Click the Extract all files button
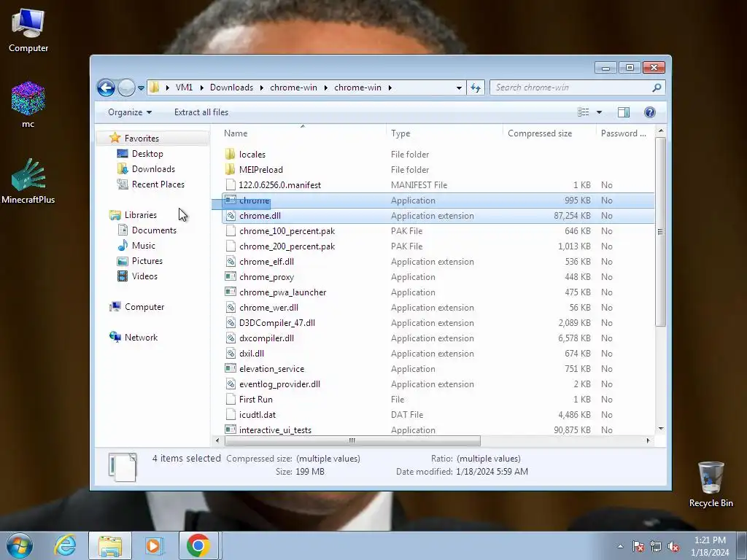The width and height of the screenshot is (747, 560). (201, 112)
